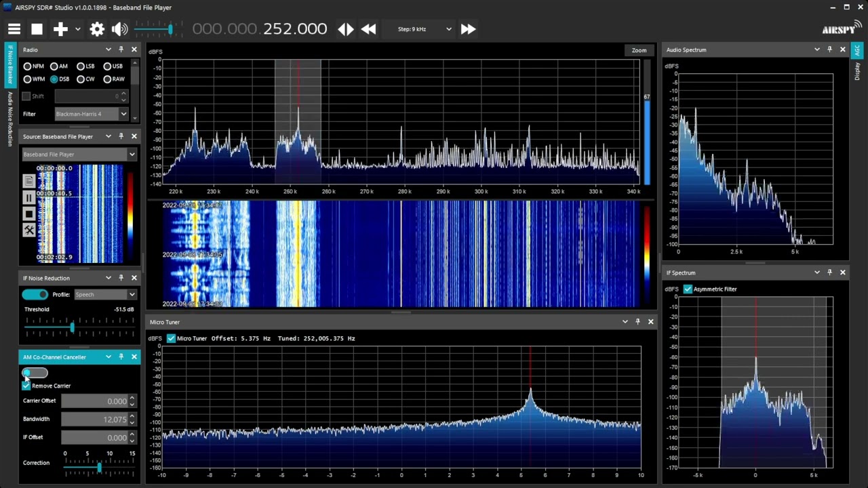
Task: Toggle the IF Noise Reduction switch
Action: tap(35, 294)
